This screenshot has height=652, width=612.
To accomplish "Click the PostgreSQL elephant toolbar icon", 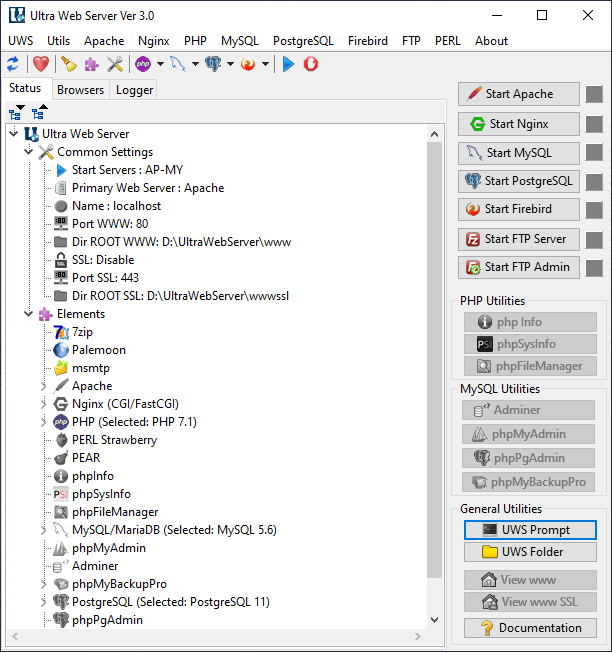I will [x=213, y=64].
